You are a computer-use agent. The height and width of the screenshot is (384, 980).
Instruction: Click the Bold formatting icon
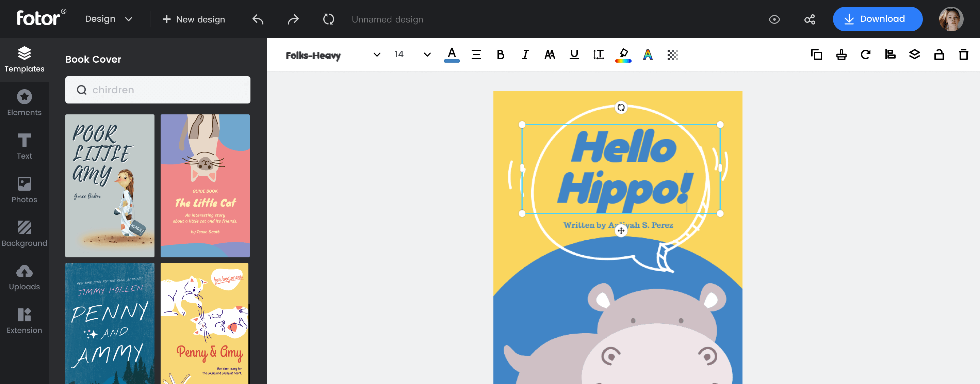pos(500,54)
